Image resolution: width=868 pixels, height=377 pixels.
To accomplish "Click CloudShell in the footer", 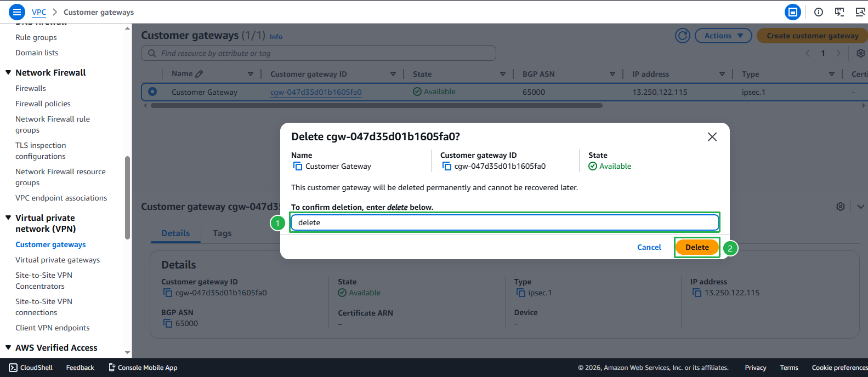I will (31, 368).
